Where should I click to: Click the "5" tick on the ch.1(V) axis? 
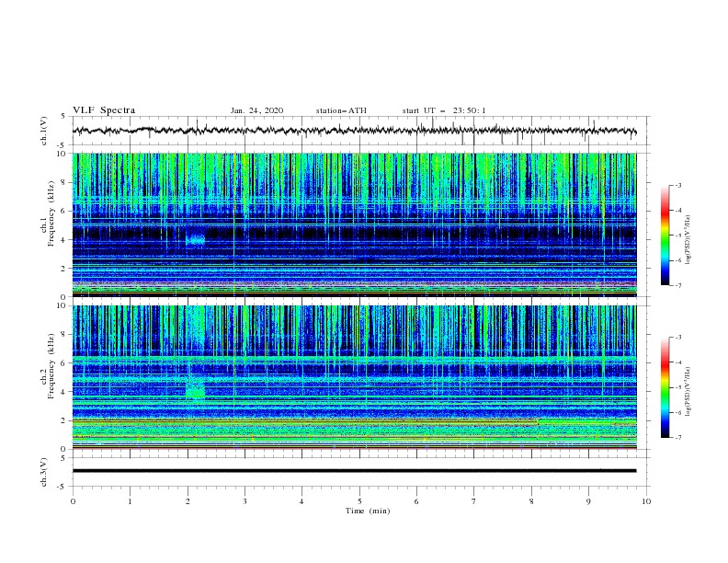63,116
